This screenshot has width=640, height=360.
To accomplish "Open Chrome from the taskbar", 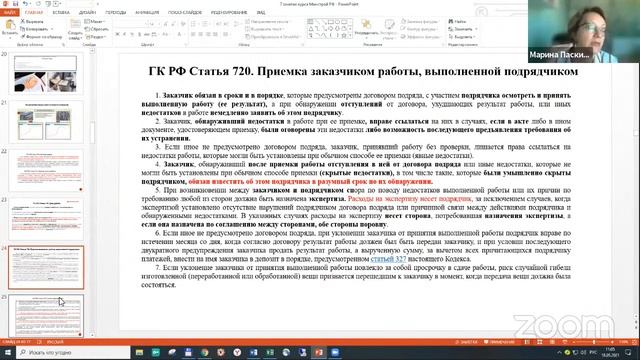I will click(x=204, y=352).
